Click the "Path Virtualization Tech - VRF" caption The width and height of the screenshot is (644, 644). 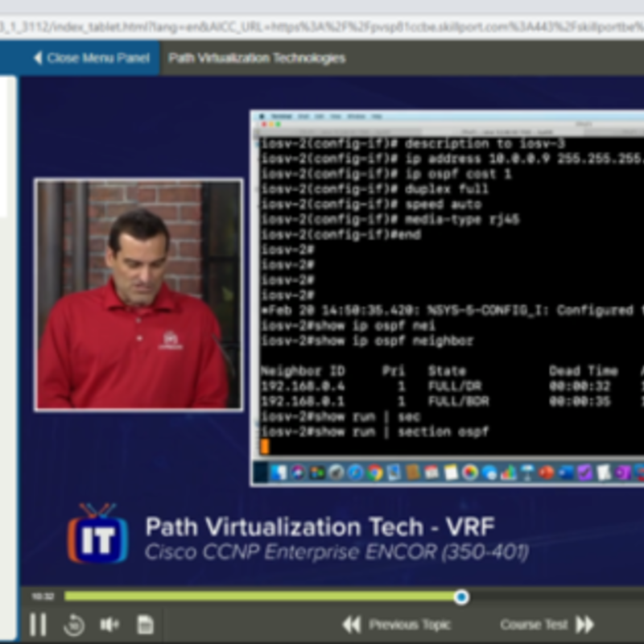(x=320, y=526)
